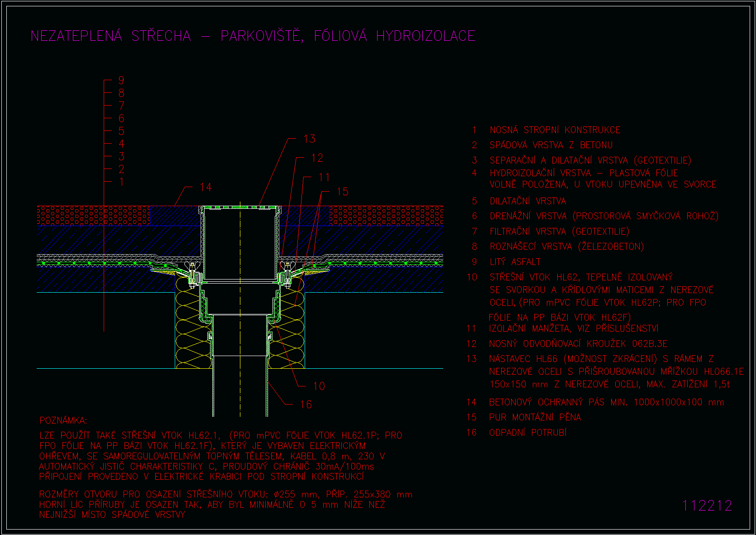Click callout number 13 in the section drawing
Viewport: 756px width, 535px height.
pos(310,139)
